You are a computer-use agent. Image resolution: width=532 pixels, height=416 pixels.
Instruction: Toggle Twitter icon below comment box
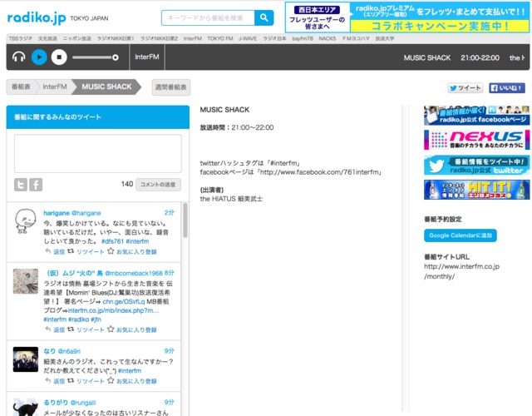[x=21, y=185]
